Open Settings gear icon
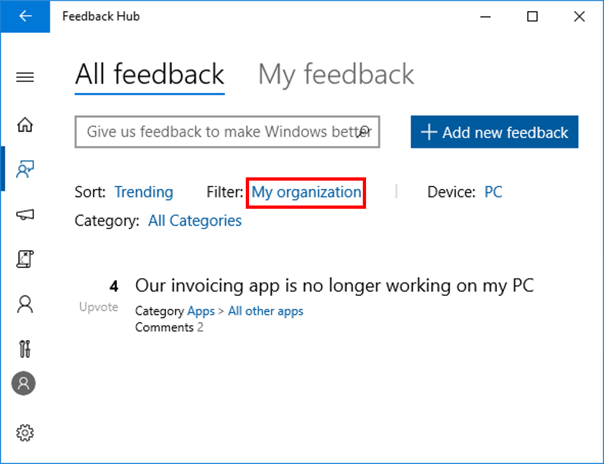604x464 pixels. pos(25,432)
